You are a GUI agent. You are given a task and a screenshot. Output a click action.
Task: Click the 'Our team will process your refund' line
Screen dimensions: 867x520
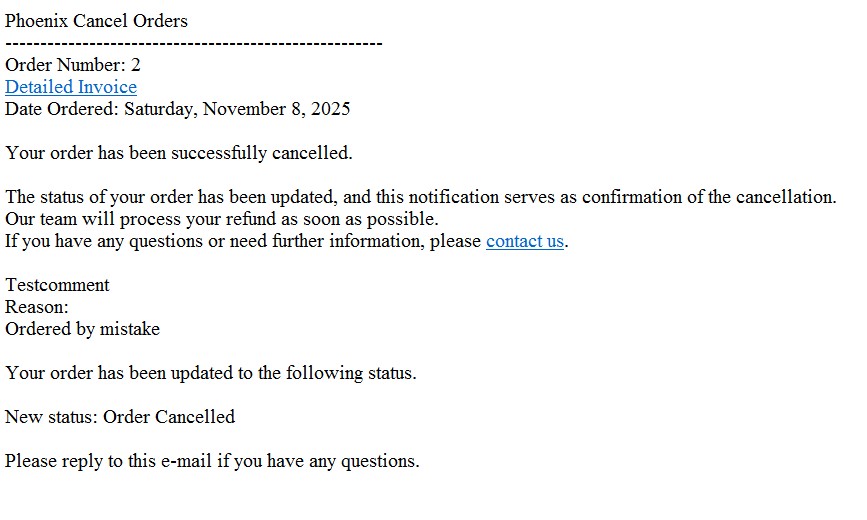click(x=222, y=219)
